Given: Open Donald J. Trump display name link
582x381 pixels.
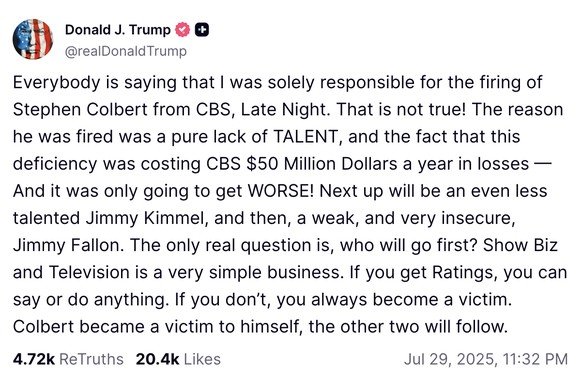Looking at the screenshot, I should click(x=118, y=30).
